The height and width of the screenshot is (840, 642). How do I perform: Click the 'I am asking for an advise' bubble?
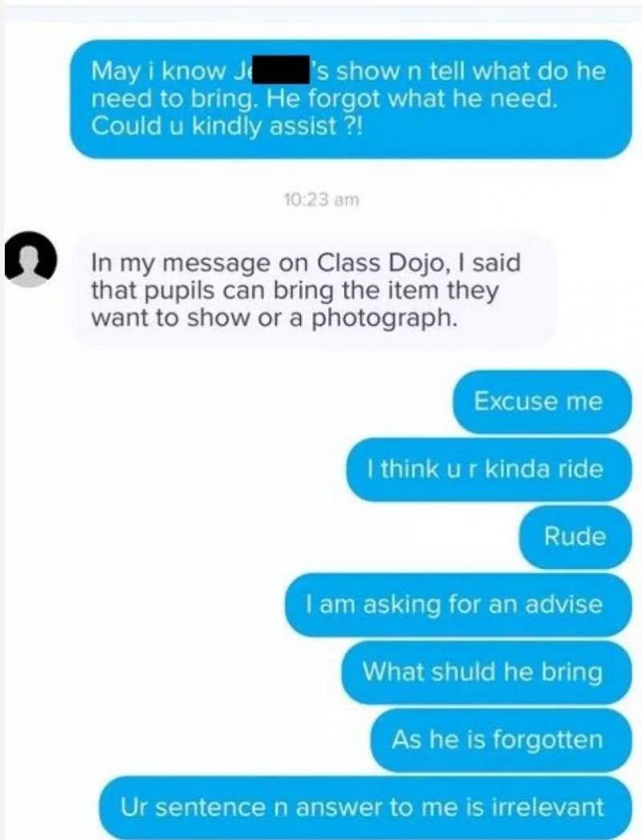coord(458,604)
